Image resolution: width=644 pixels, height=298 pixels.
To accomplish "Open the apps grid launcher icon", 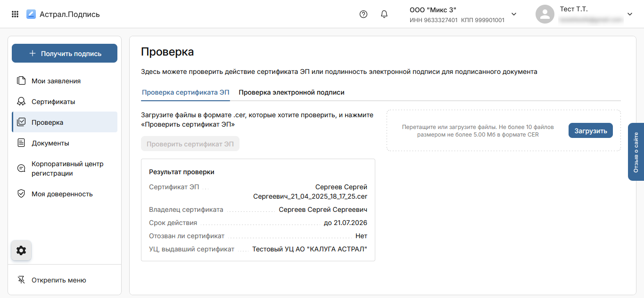I will coord(15,14).
